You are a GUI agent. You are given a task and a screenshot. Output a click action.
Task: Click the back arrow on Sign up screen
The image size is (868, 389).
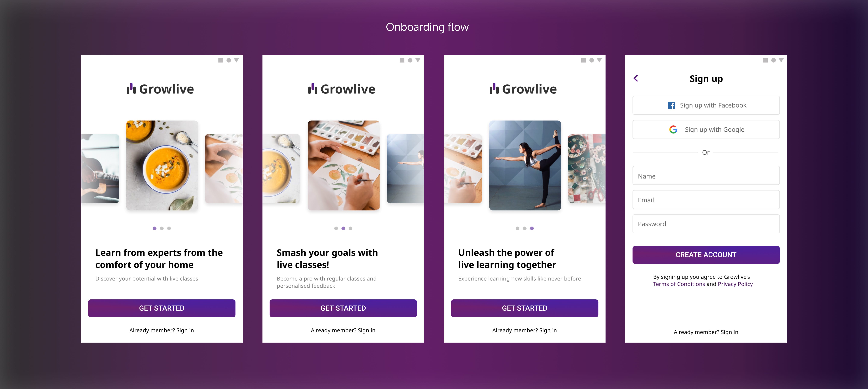635,78
